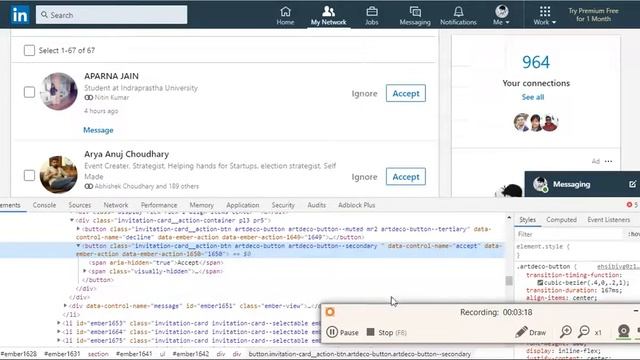The height and width of the screenshot is (360, 640).
Task: Ignore Arya Anuj Choudhary's invitation
Action: pos(364,177)
